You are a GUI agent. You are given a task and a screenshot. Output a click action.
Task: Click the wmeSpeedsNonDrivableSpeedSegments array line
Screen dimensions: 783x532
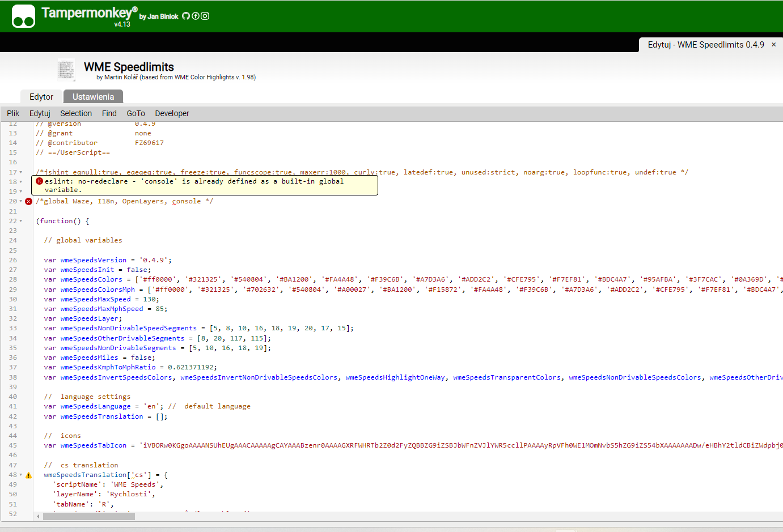pos(199,328)
